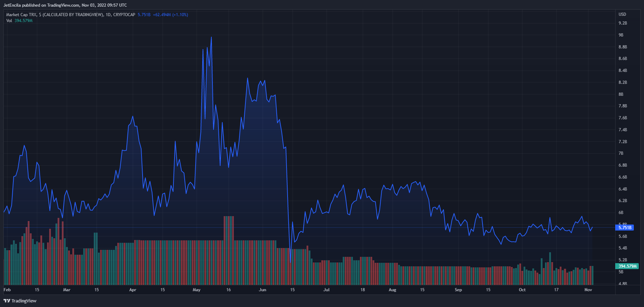Click the 18 date label after Jul
The width and height of the screenshot is (644, 307).
[363, 290]
